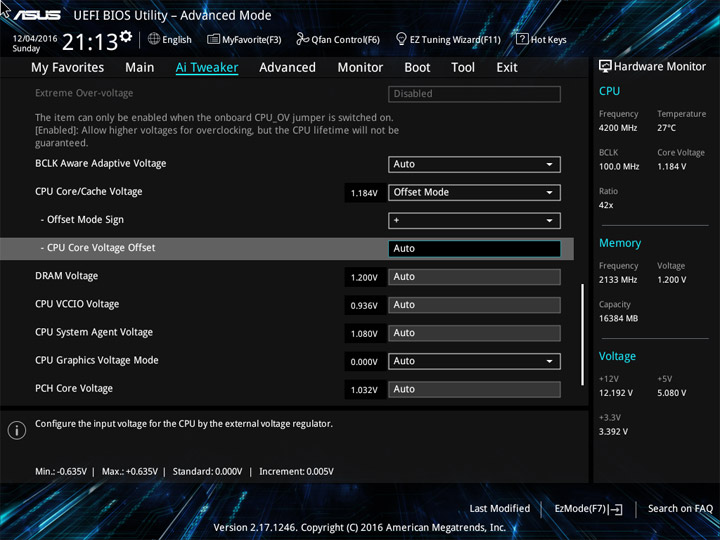720x540 pixels.
Task: Switch to Boot tab
Action: coord(417,68)
